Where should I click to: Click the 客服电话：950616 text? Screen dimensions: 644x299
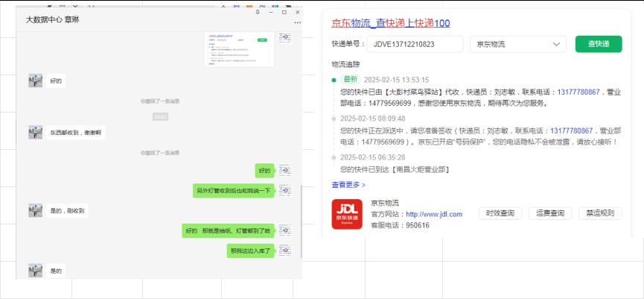coord(400,225)
